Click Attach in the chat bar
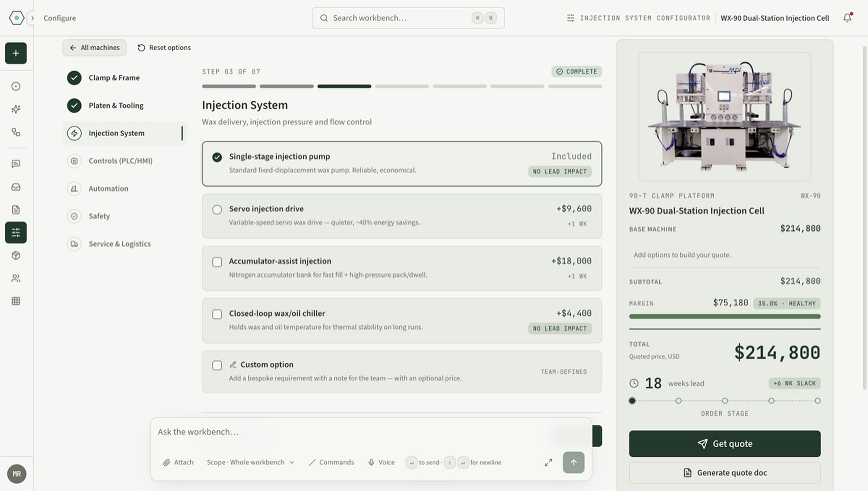Viewport: 868px width, 491px height. 178,462
